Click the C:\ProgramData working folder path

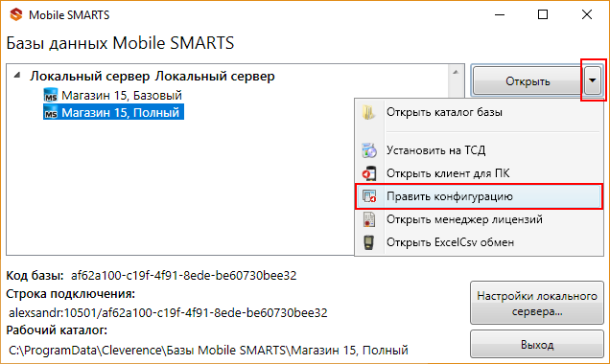208,350
